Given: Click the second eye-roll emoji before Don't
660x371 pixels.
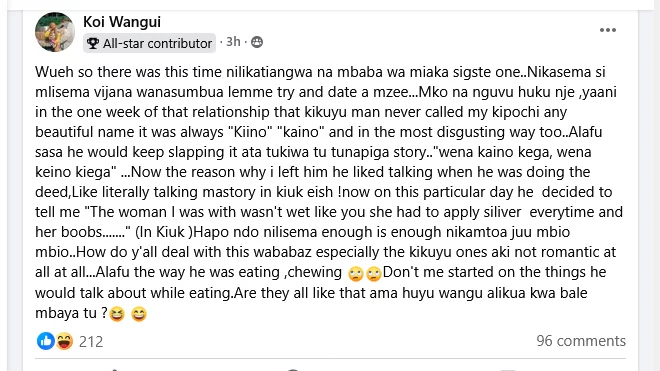Looking at the screenshot, I should click(x=374, y=274).
